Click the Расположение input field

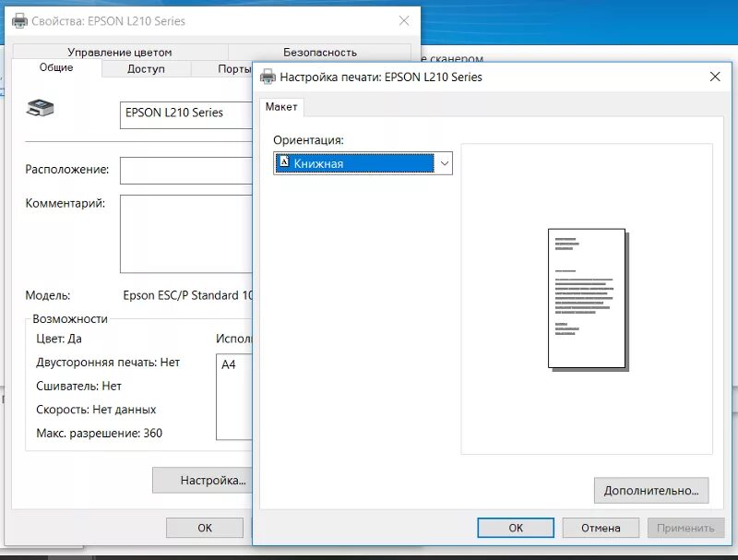pos(186,171)
